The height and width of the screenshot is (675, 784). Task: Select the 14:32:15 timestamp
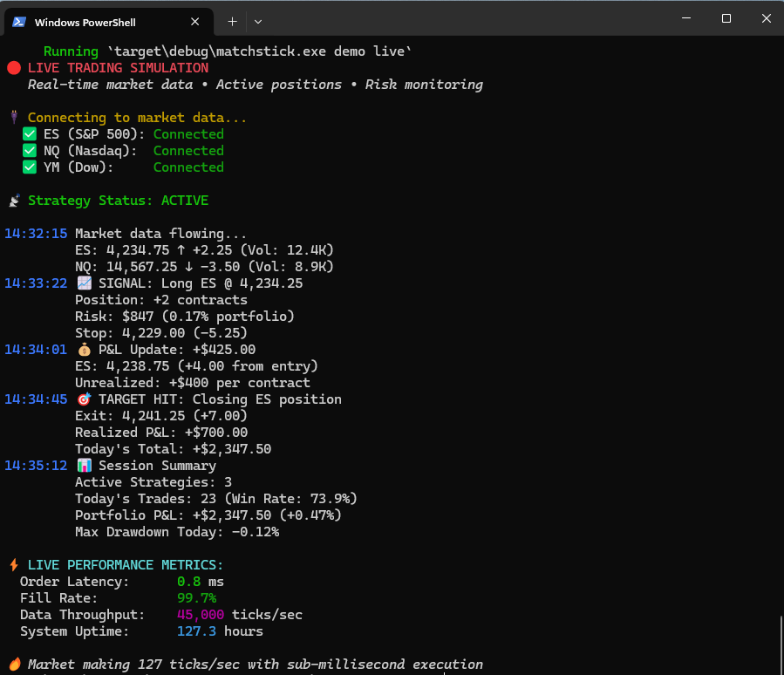(x=36, y=233)
